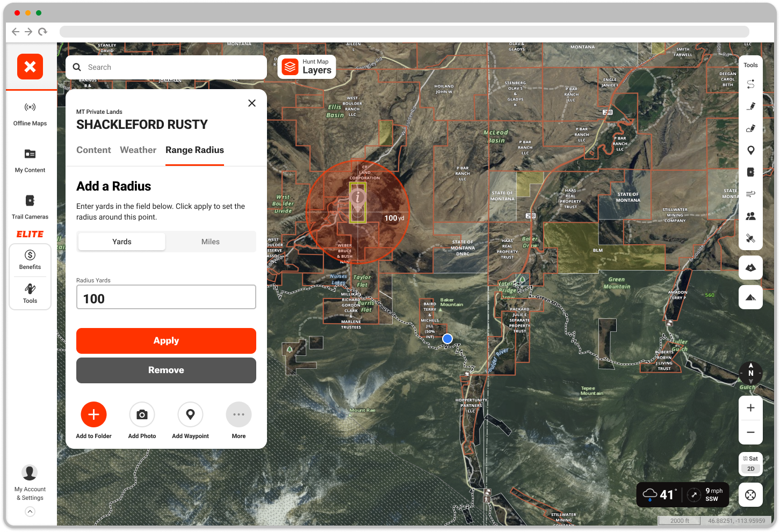780x532 pixels.
Task: Add to Folder plus button
Action: (x=93, y=414)
